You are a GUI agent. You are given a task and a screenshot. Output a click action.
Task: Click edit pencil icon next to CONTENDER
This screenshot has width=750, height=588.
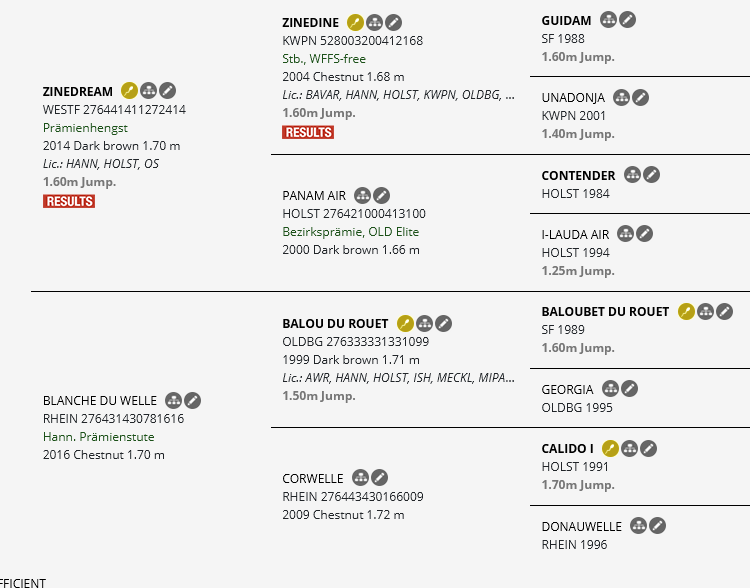click(651, 175)
